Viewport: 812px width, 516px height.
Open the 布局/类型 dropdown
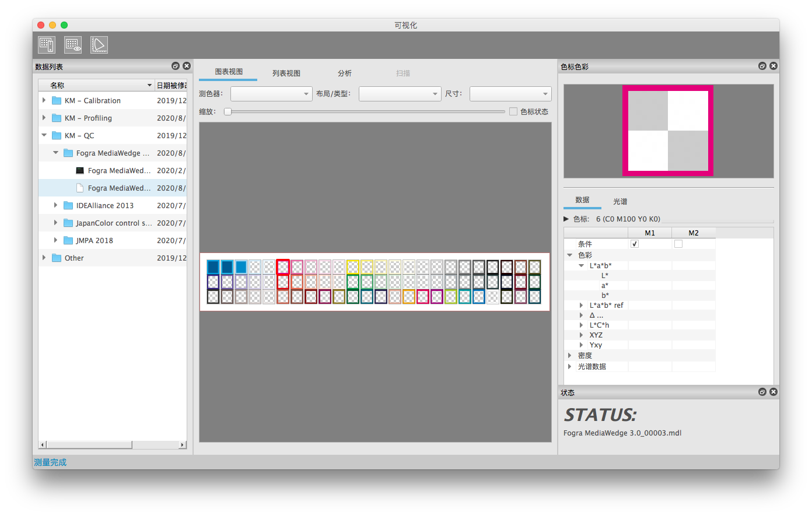coord(400,93)
